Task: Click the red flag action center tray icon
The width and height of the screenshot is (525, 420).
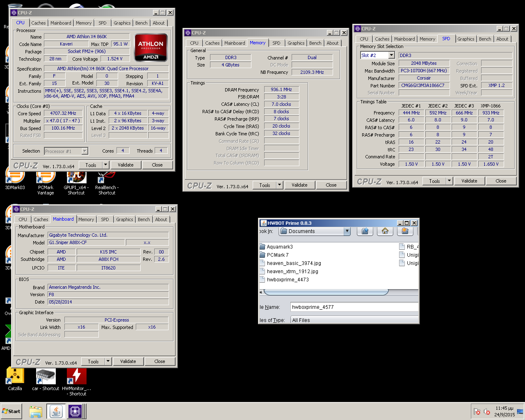Action: click(477, 411)
